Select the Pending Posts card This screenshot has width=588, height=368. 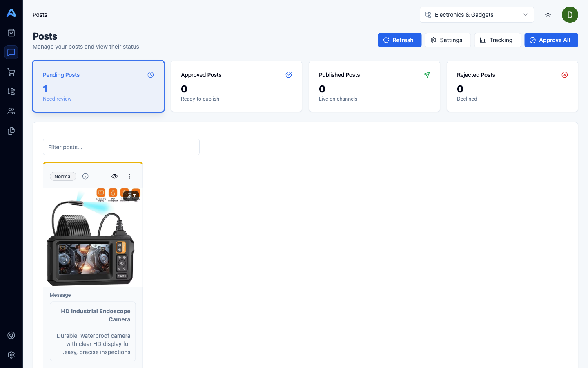98,86
